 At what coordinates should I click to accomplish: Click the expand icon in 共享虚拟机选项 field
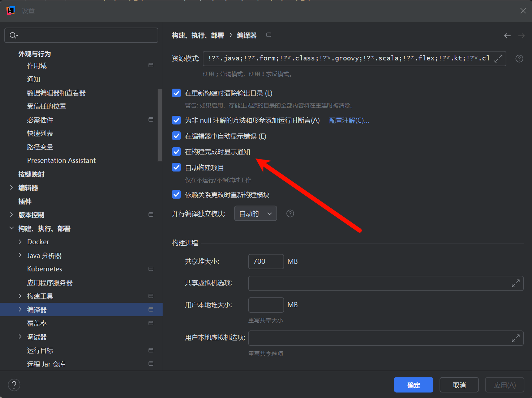point(515,283)
